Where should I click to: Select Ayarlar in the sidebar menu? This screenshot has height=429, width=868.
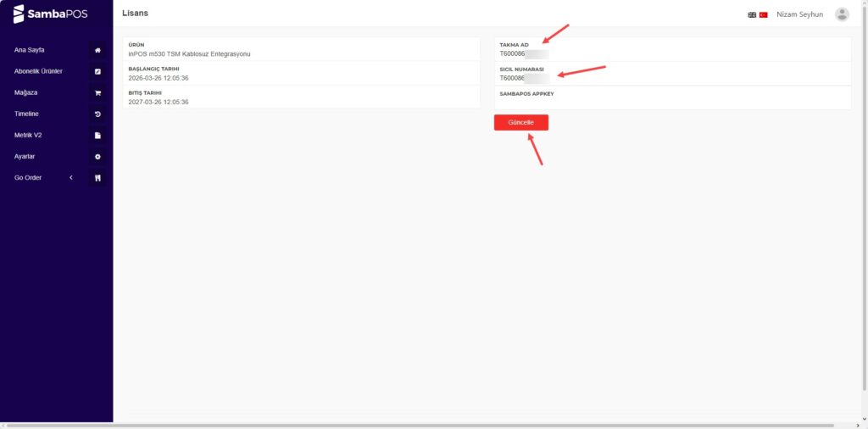tap(25, 157)
